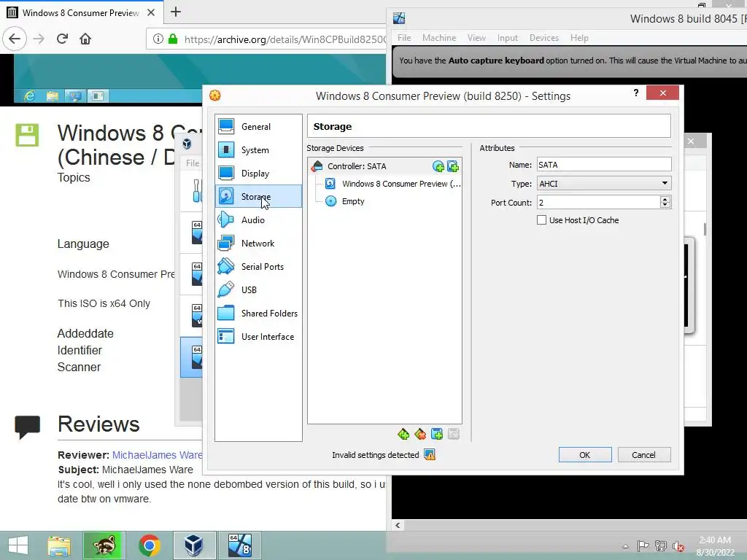747x560 pixels.
Task: Remove selected storage controller icon
Action: pyautogui.click(x=420, y=434)
